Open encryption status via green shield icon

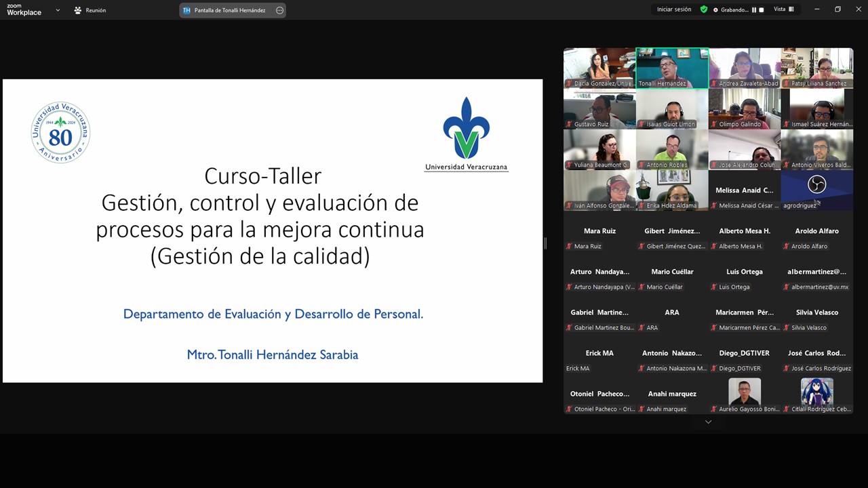(x=704, y=9)
